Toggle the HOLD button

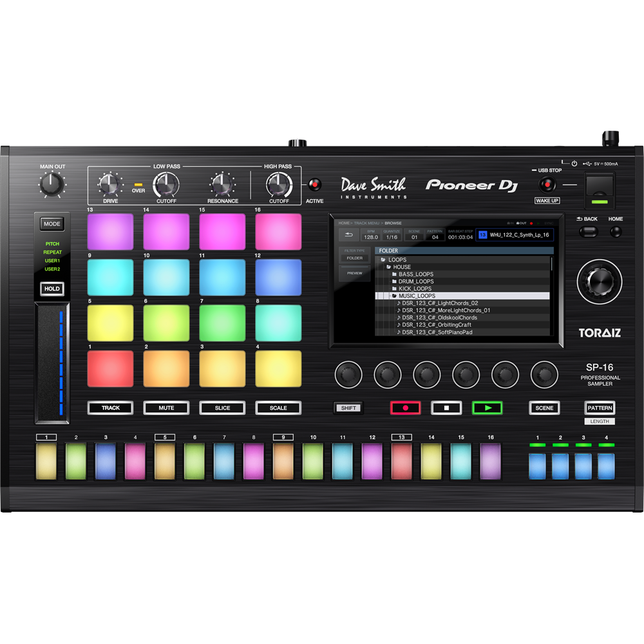(x=52, y=289)
